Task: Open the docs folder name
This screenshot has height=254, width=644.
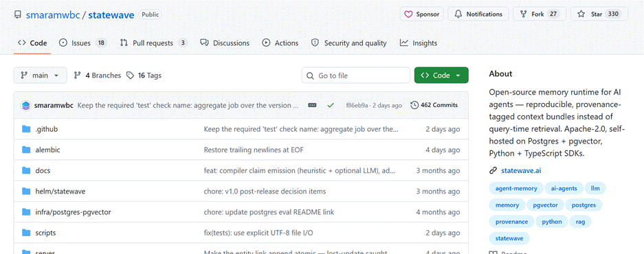Action: pos(43,171)
